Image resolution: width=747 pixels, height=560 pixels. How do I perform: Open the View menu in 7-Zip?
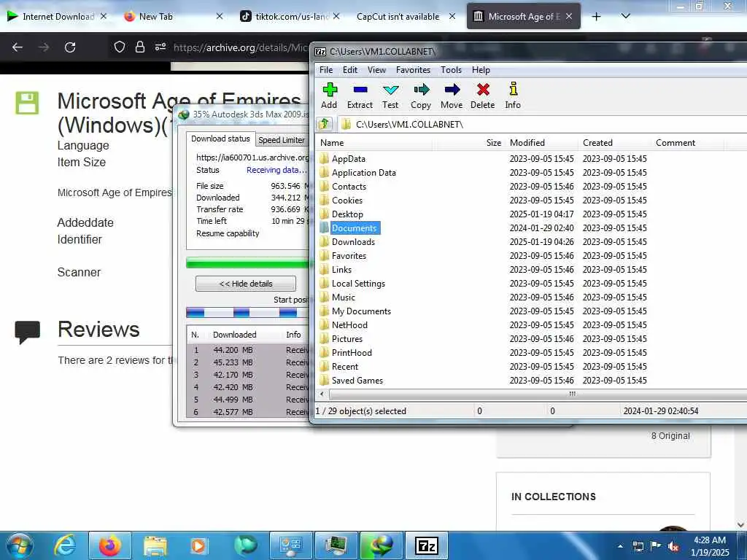tap(376, 70)
